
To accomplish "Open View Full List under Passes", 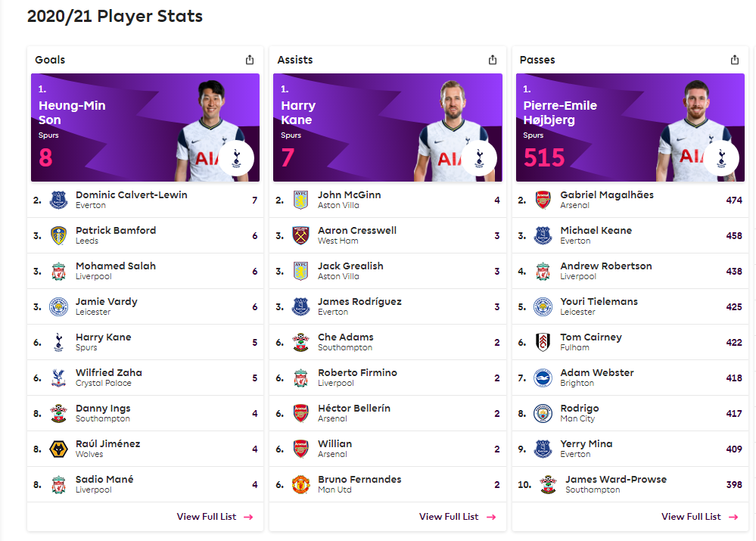I will point(699,516).
